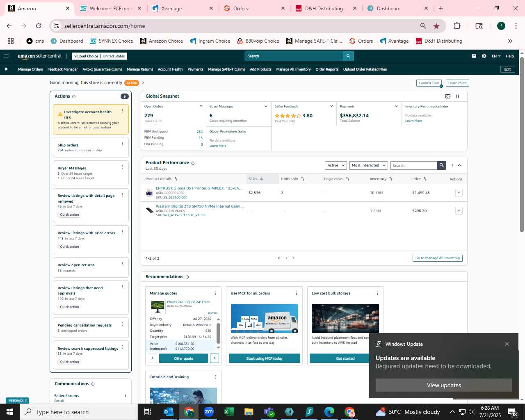Open the Seller Central hamburger menu
Viewport: 525px width, 420px height.
[x=6, y=56]
